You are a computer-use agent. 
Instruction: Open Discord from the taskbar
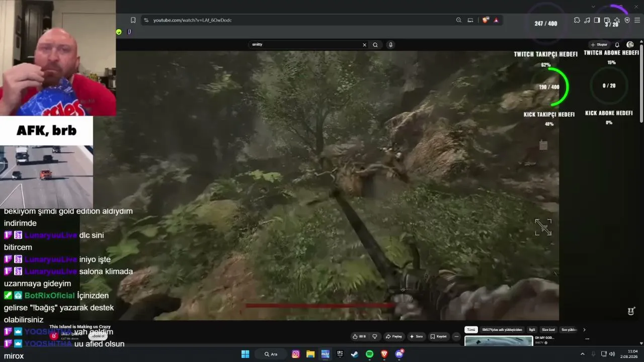click(399, 354)
